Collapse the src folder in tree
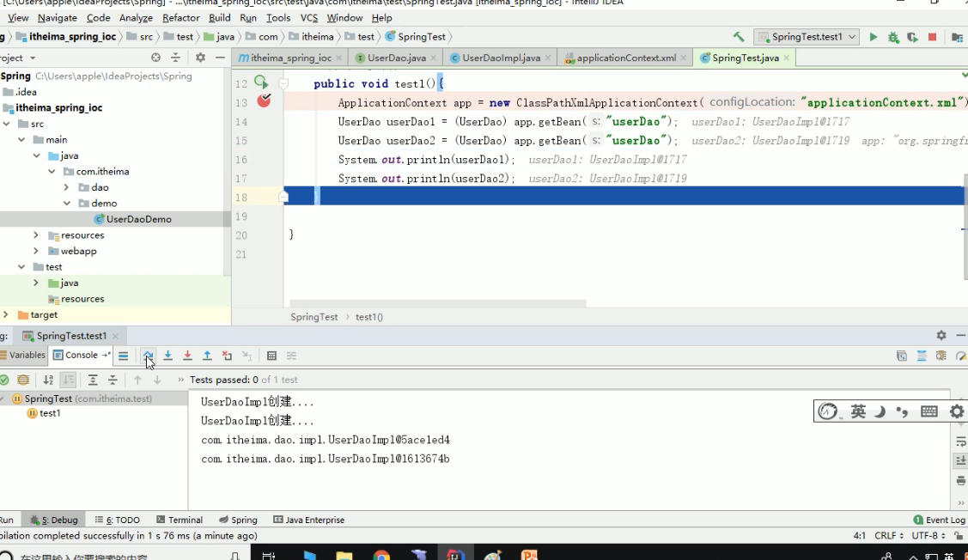The image size is (968, 560). pyautogui.click(x=6, y=124)
